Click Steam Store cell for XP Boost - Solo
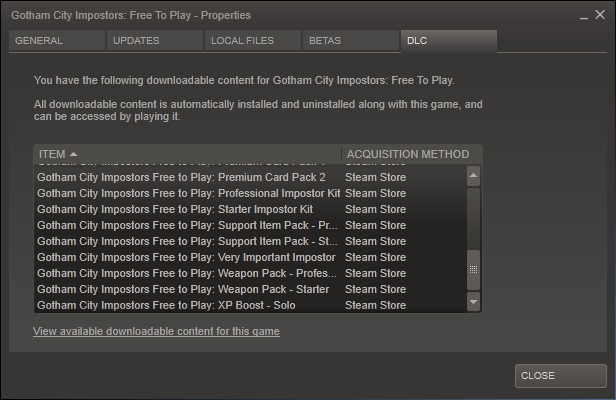 click(375, 305)
